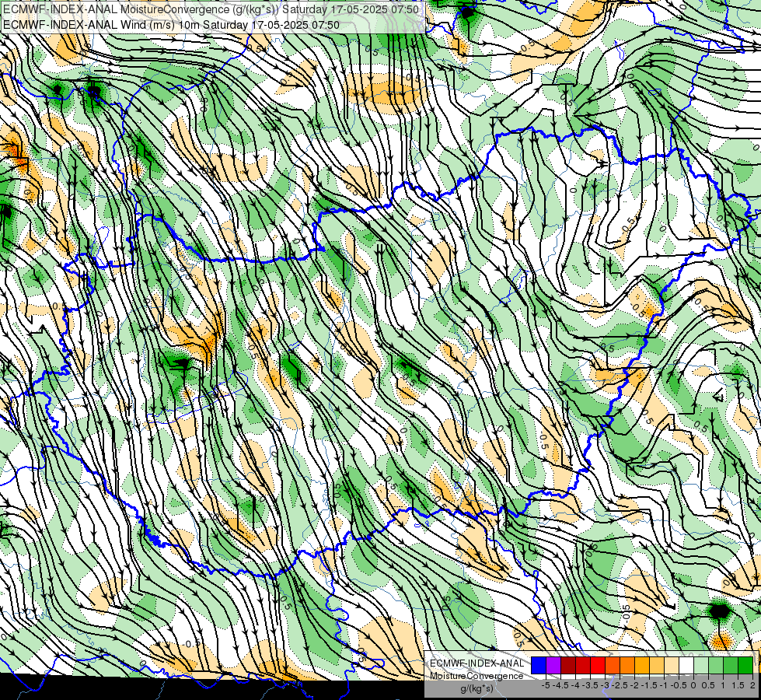The image size is (761, 700).
Task: Click the legend tick label 0
Action: click(693, 685)
